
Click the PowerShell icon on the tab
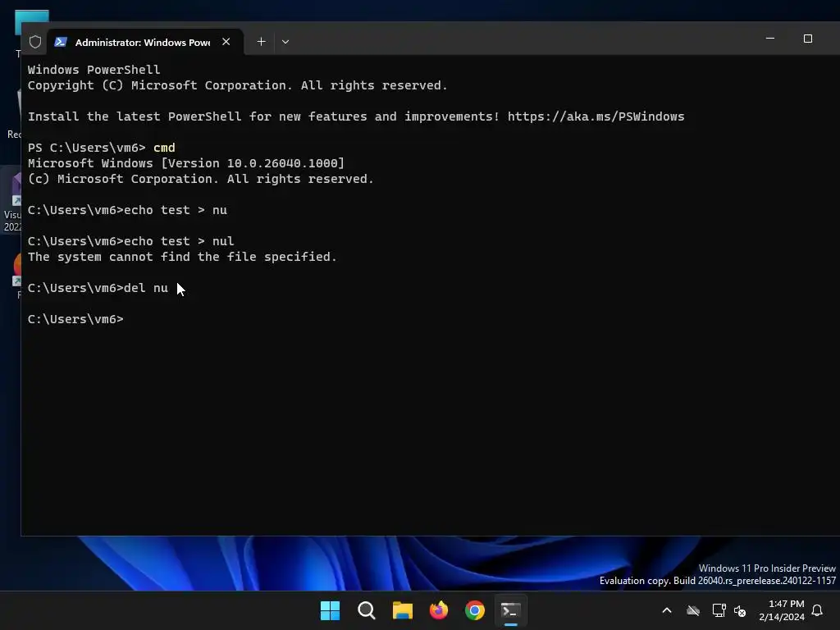[61, 42]
